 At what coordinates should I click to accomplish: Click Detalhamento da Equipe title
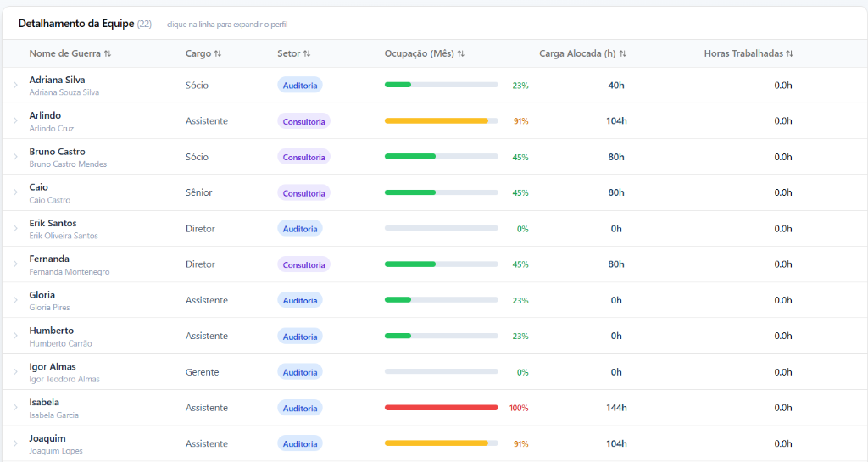76,24
